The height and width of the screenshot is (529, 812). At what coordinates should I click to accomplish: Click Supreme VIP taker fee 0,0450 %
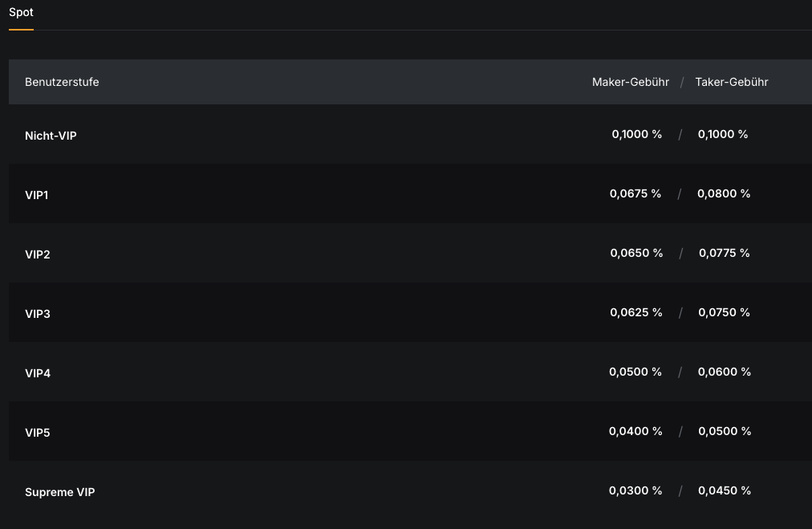724,490
